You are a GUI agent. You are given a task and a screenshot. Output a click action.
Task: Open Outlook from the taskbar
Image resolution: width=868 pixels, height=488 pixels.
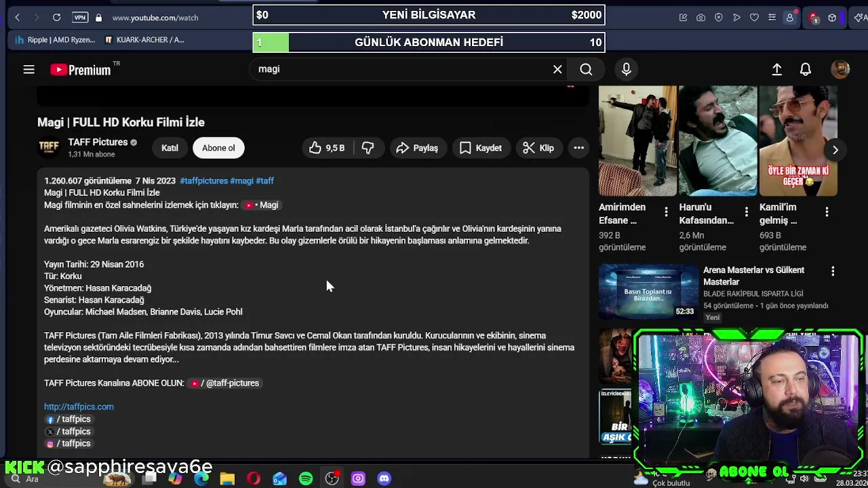point(279,479)
